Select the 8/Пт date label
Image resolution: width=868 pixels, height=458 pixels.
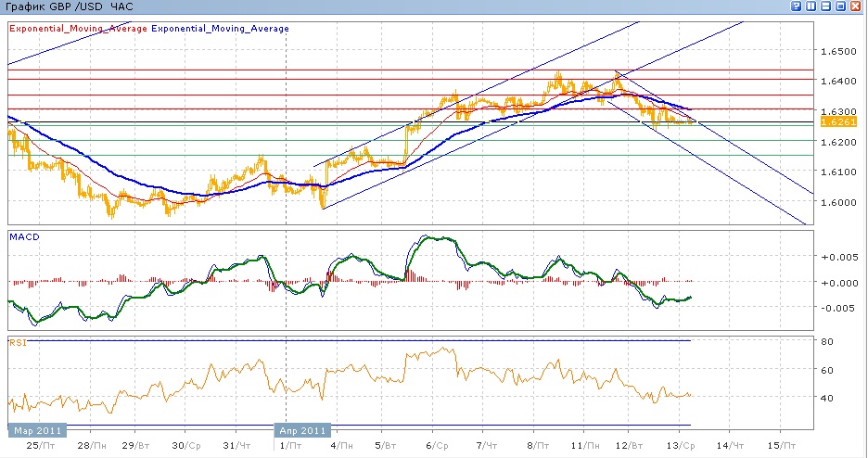[538, 445]
